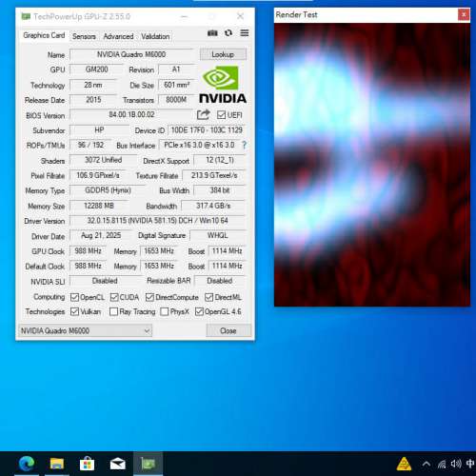Click the NVIDIA logo image
The width and height of the screenshot is (476, 476).
[x=223, y=85]
